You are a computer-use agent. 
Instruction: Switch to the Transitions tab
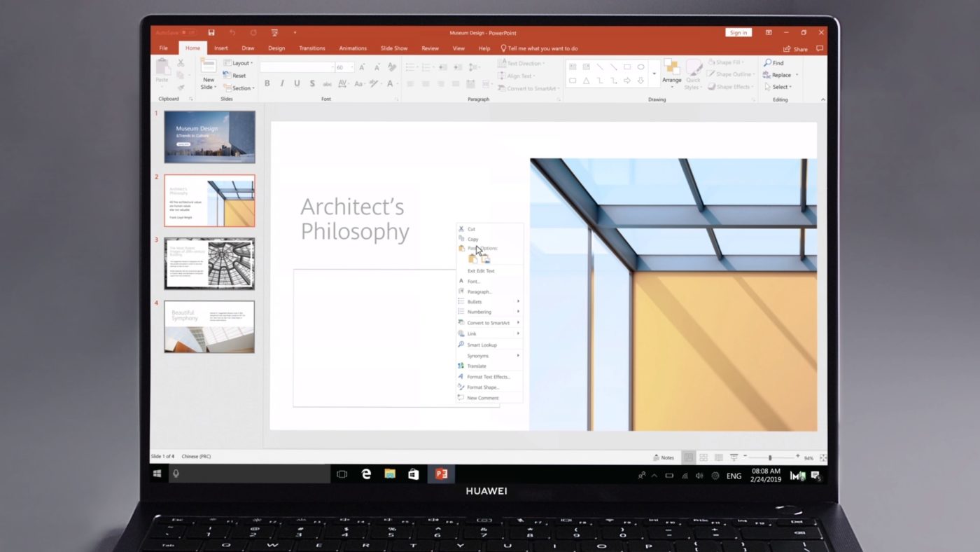(312, 48)
